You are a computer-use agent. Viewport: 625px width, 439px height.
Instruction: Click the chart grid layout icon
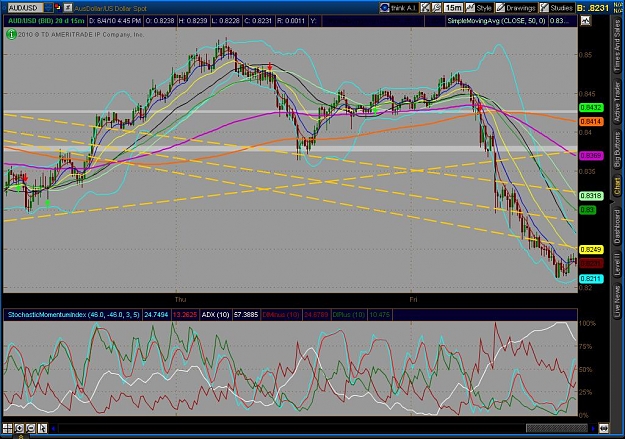tap(8, 428)
